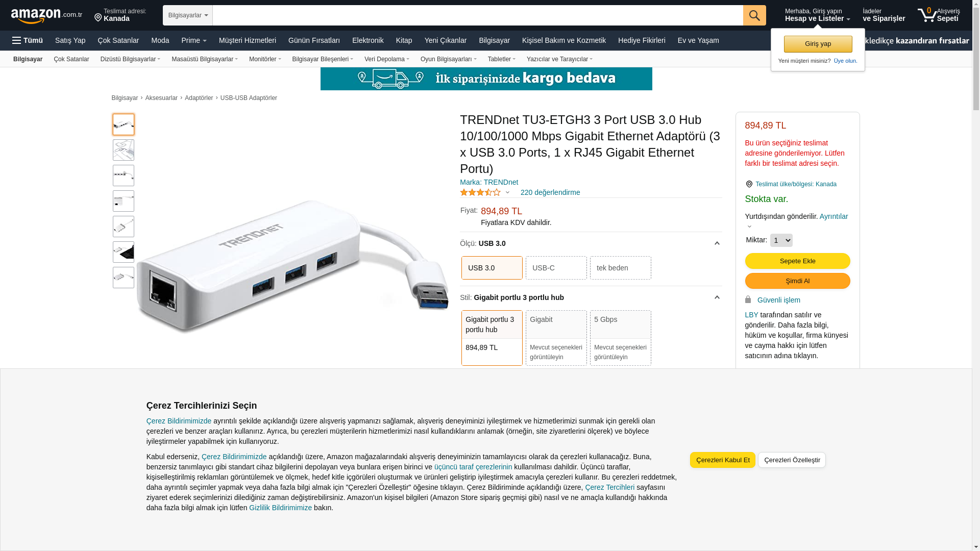Viewport: 980px width, 551px height.
Task: Click into the search input field
Action: point(478,15)
